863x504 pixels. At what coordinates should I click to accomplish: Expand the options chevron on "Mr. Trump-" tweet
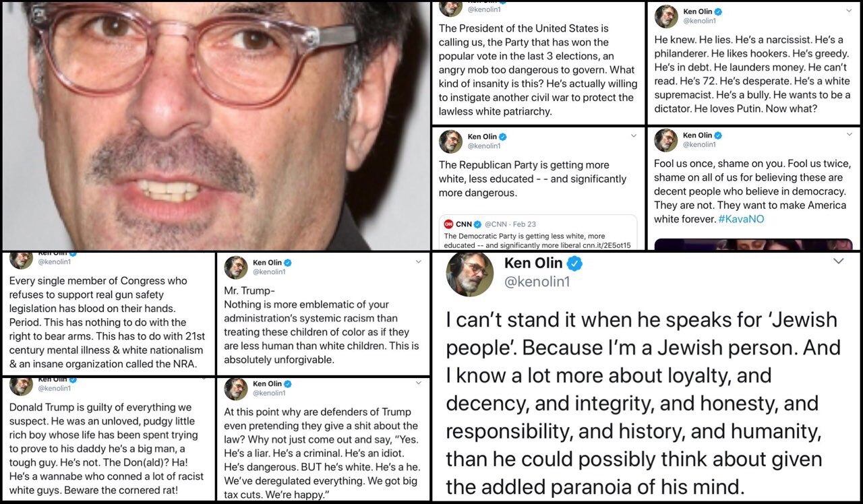(418, 262)
